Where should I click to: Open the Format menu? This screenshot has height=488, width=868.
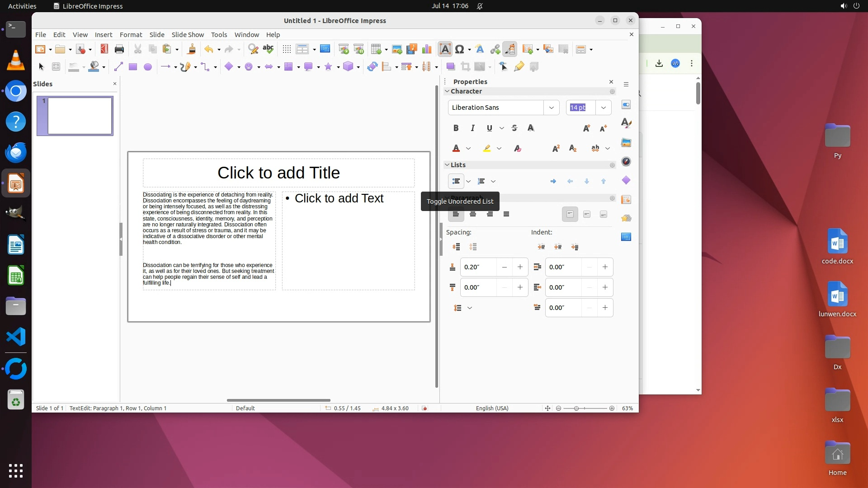point(131,35)
